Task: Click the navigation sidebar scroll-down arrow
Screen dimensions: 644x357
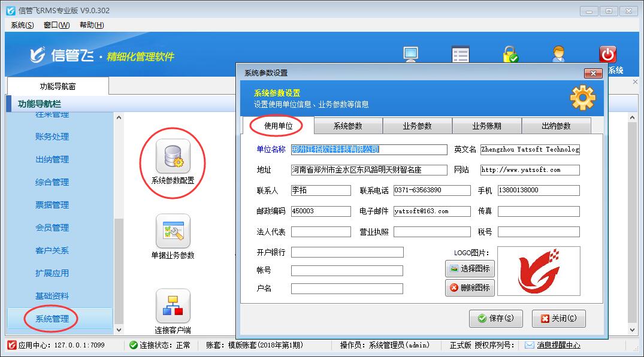Action: [x=118, y=329]
